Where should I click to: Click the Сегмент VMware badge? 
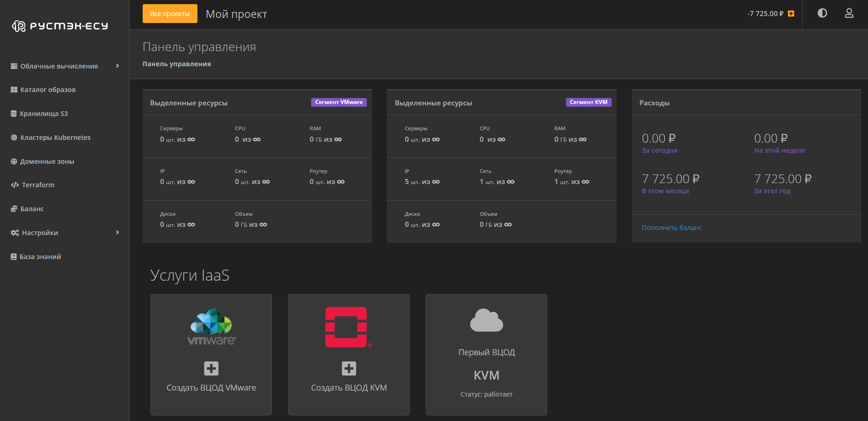[339, 102]
